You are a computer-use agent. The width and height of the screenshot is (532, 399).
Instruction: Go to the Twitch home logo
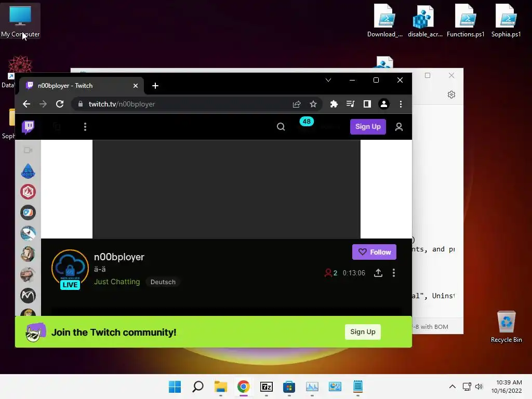pyautogui.click(x=28, y=127)
